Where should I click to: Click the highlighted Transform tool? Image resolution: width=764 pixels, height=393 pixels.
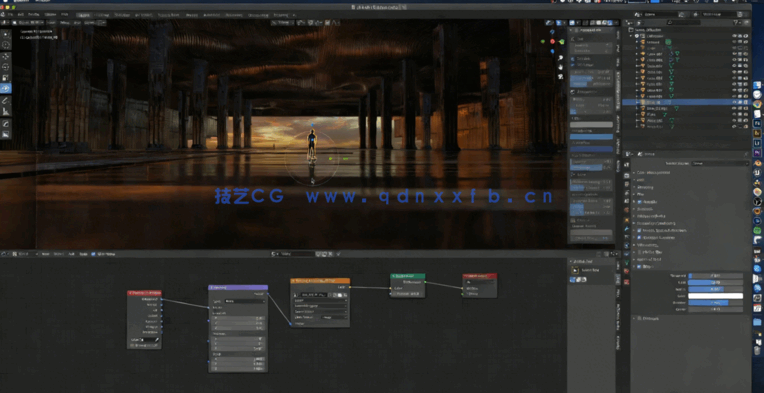point(6,89)
